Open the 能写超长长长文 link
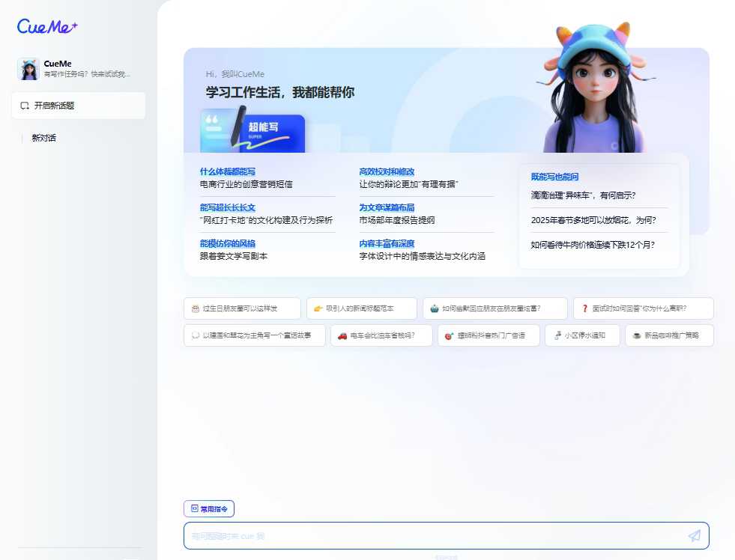Viewport: 735px width, 560px height. 229,207
